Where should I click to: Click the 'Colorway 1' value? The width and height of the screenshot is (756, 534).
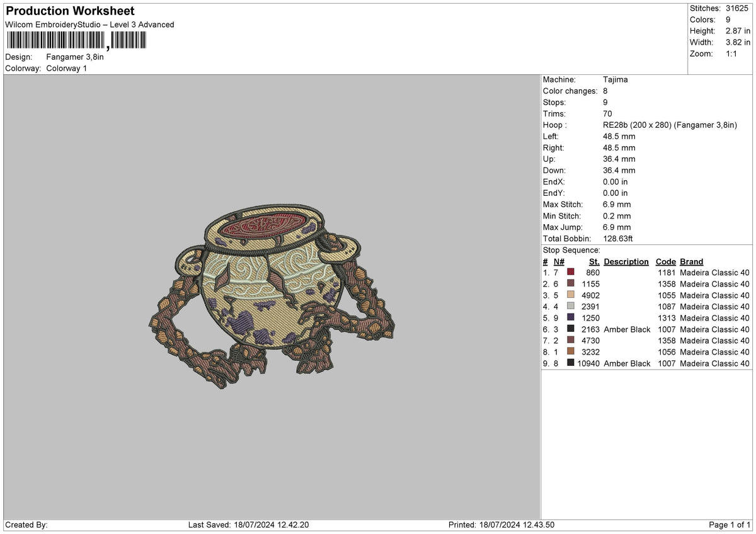pyautogui.click(x=67, y=68)
